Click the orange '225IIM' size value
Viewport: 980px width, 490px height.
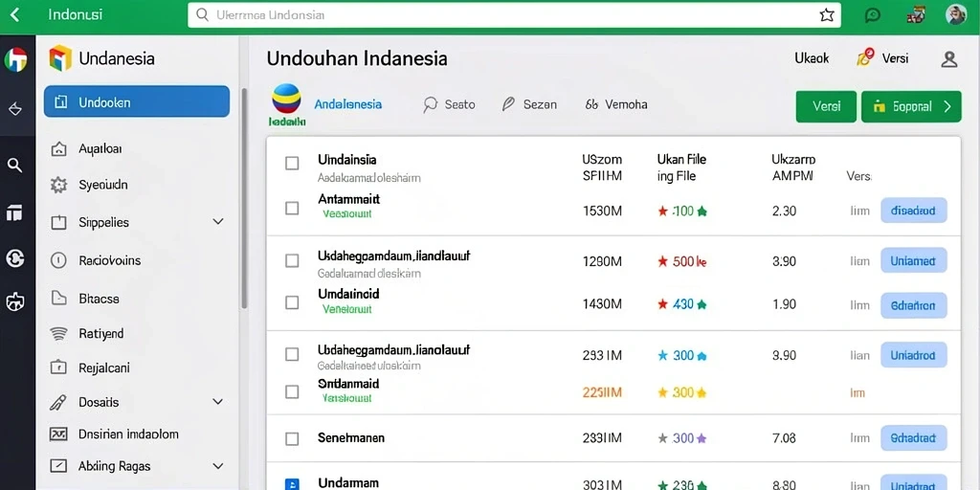coord(602,392)
